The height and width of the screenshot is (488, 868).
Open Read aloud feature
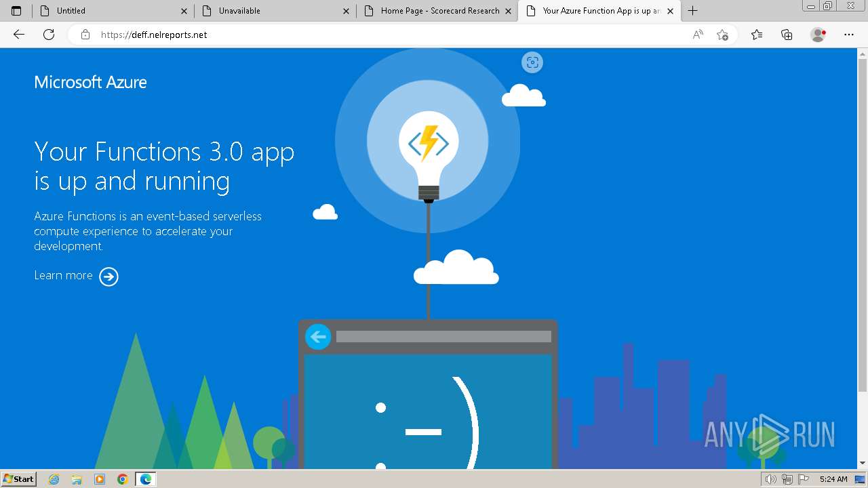(698, 35)
